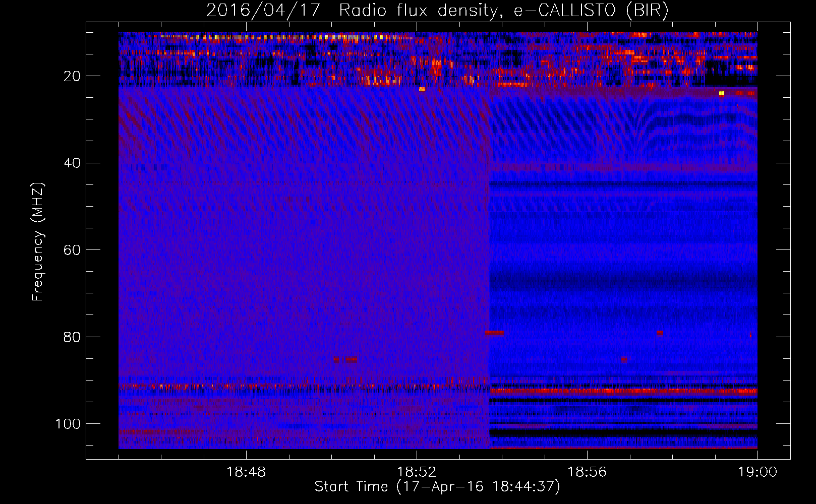Click the 18:52 time tick label
The image size is (816, 504).
coord(417,472)
